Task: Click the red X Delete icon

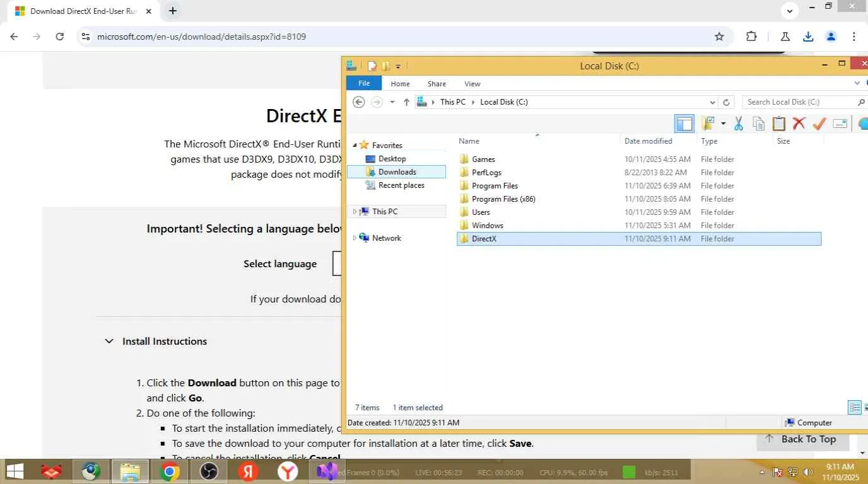Action: [x=799, y=124]
